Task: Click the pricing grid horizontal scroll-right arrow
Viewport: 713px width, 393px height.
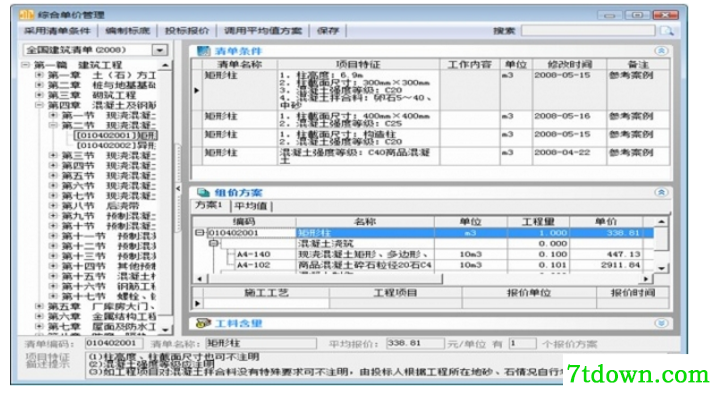Action: coord(646,278)
